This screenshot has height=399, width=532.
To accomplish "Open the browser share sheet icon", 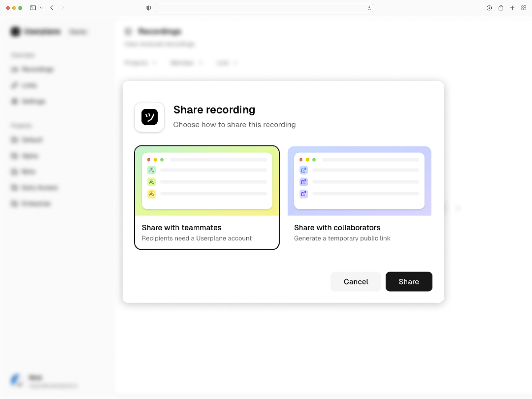I will pos(501,8).
